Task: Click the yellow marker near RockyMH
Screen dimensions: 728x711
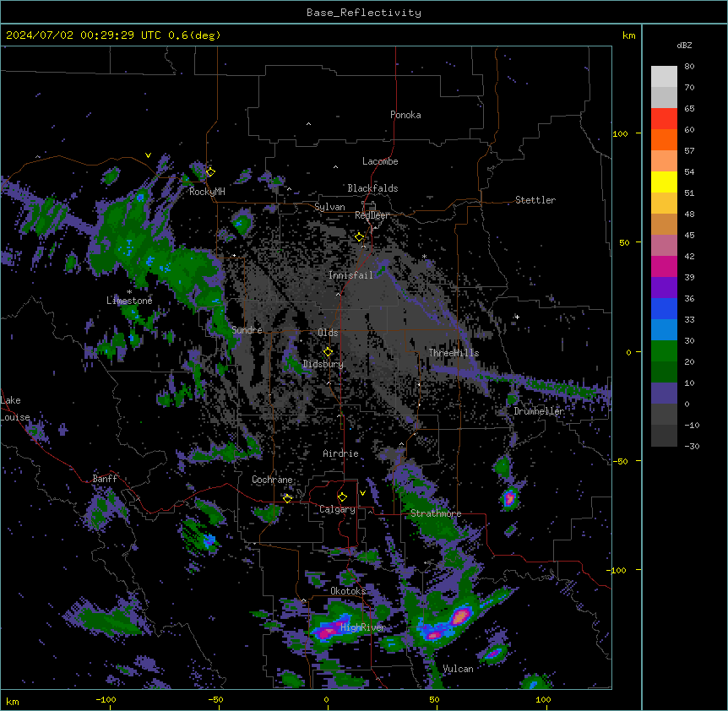Action: 210,172
